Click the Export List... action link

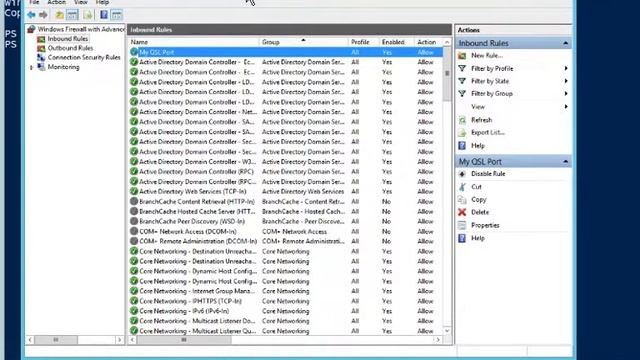pyautogui.click(x=488, y=133)
